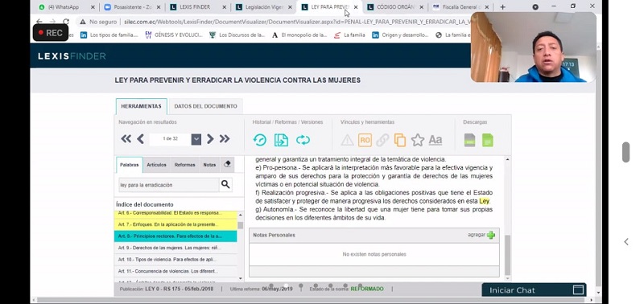Switch to LEXIS FINDER browser tab
This screenshot has width=644, height=304.
(197, 7)
